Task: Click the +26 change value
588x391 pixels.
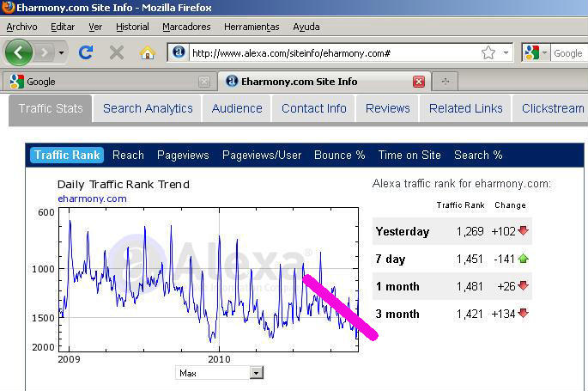Action: (506, 286)
